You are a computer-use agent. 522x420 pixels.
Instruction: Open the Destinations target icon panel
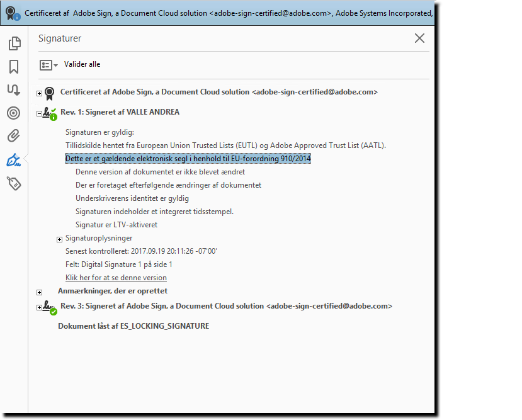point(14,113)
